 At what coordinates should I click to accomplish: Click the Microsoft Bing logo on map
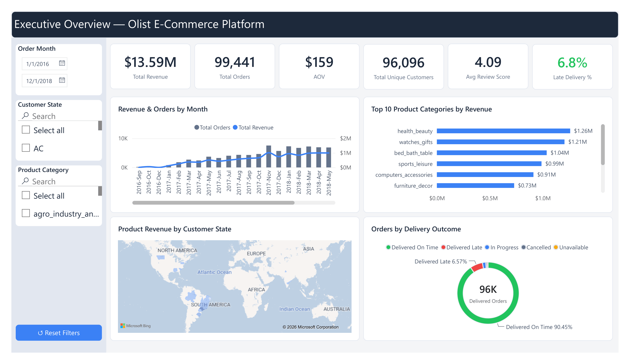pyautogui.click(x=135, y=326)
